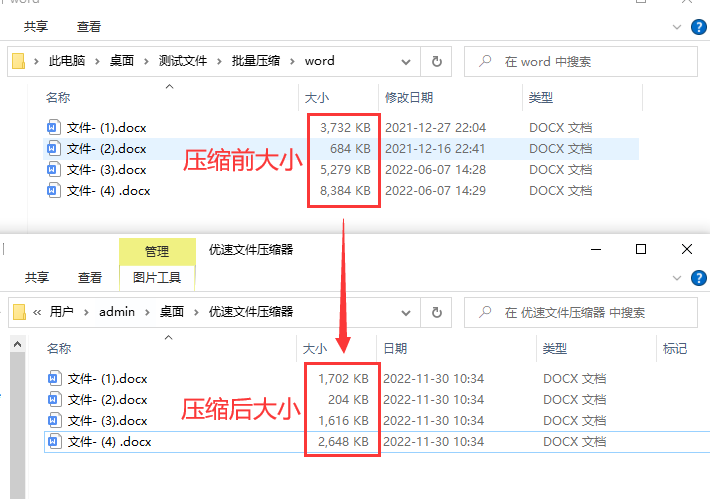Image resolution: width=710 pixels, height=499 pixels.
Task: Click size cell 5,279 KB
Action: [x=345, y=170]
